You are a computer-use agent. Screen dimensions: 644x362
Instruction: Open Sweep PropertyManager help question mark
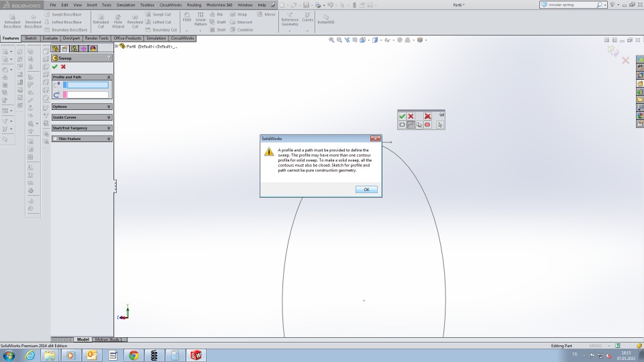click(x=109, y=58)
